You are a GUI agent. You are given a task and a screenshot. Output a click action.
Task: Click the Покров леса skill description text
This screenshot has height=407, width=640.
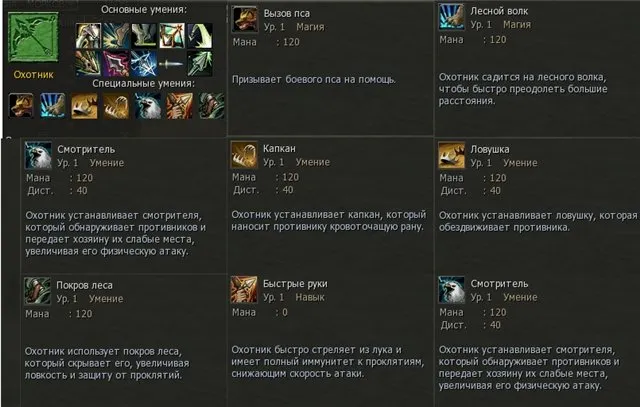click(107, 363)
